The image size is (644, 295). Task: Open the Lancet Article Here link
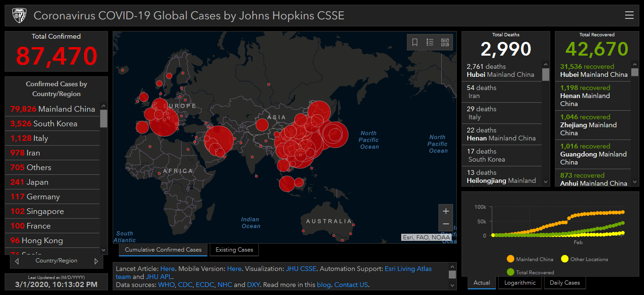(167, 269)
